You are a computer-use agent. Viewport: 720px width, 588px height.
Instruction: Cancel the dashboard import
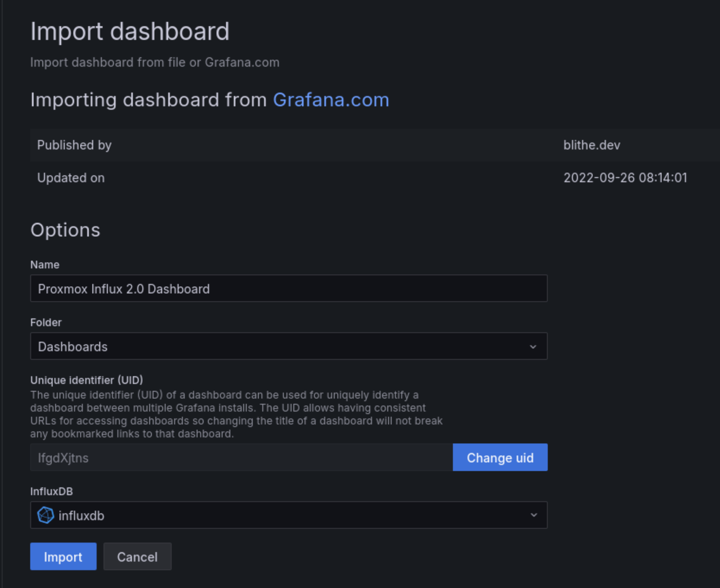tap(137, 556)
